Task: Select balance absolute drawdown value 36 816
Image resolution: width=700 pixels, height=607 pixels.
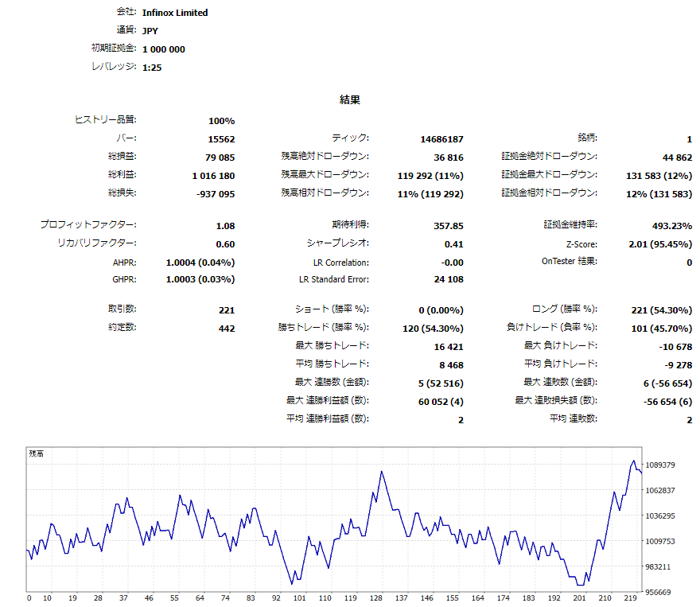Action: pyautogui.click(x=449, y=157)
